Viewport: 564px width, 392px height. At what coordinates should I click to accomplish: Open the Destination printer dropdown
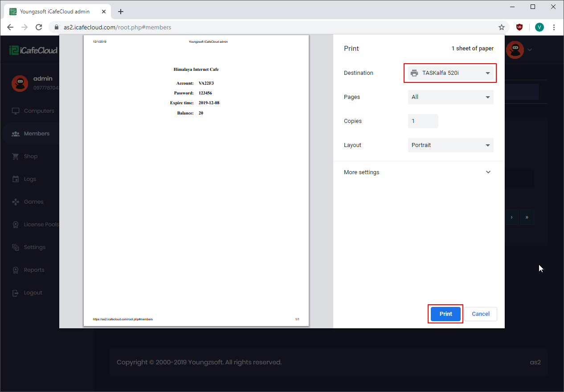(450, 73)
